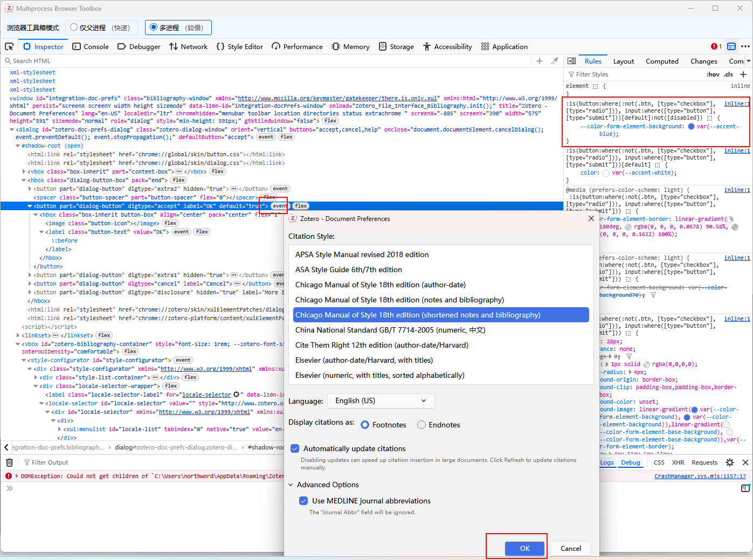Clear console with the trash icon

click(9, 462)
